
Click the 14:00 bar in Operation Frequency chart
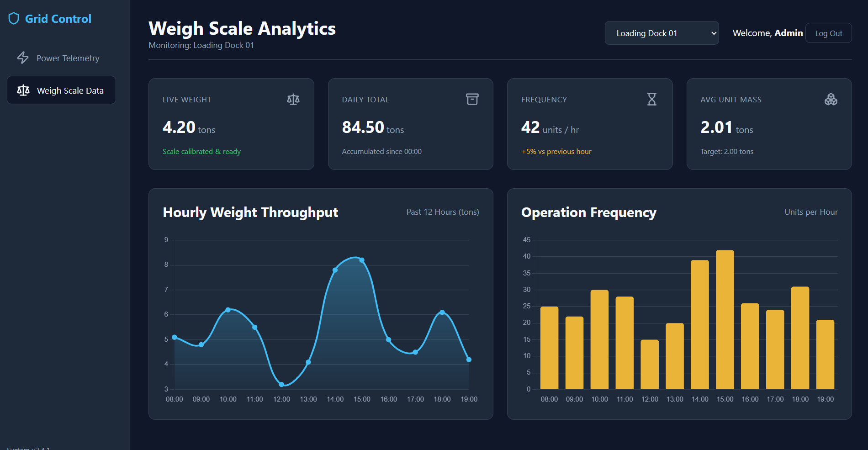[x=700, y=324]
